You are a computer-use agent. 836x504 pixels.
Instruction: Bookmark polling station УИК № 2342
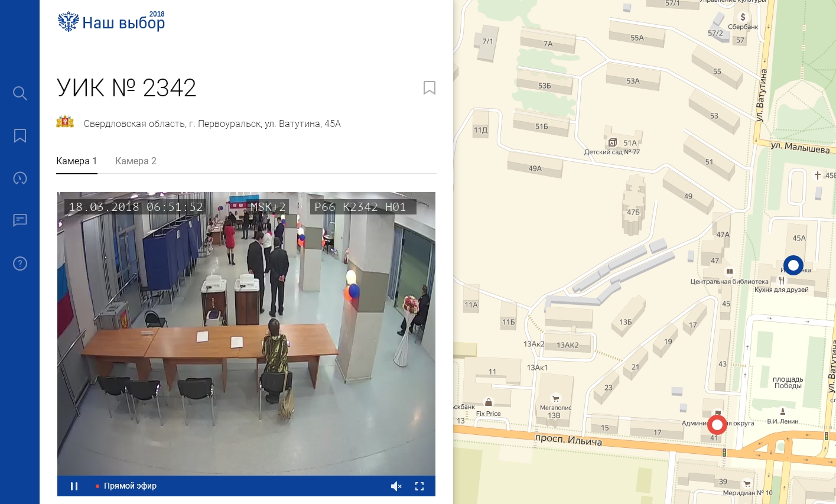(430, 88)
